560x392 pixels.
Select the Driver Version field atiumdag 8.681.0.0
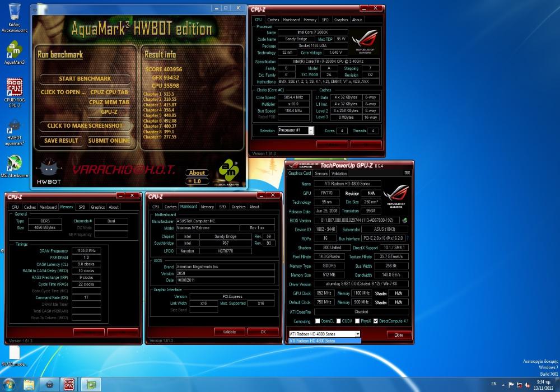click(361, 284)
